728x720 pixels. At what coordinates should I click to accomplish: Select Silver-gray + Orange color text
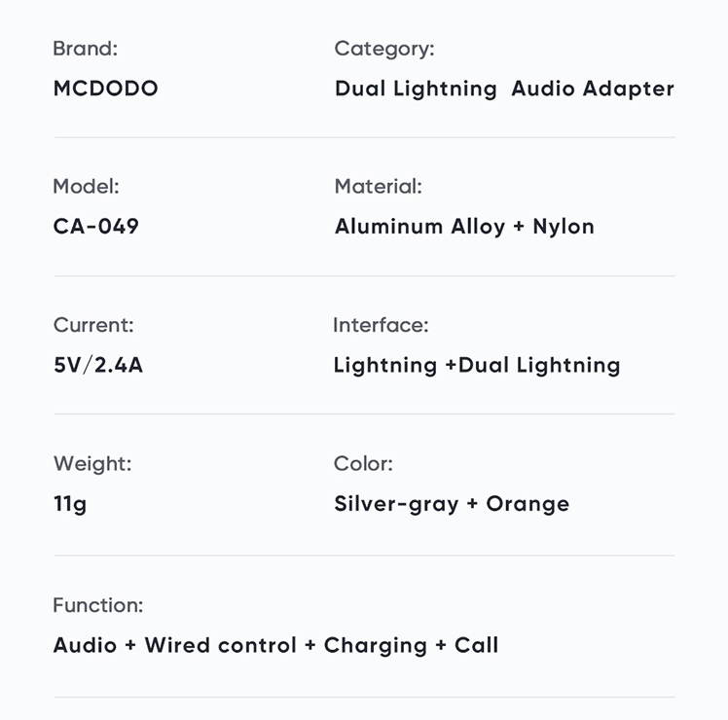pos(452,505)
